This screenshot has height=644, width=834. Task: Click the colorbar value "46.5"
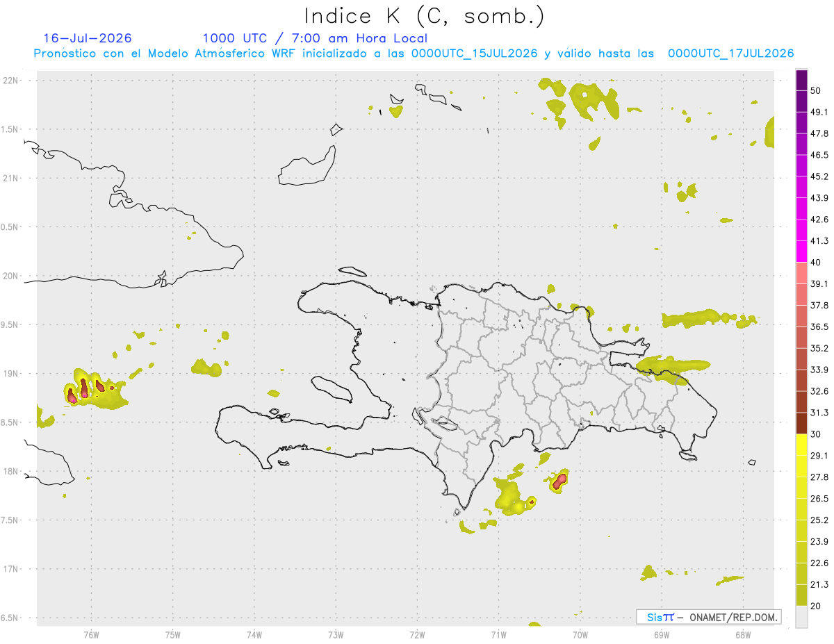[x=819, y=155]
